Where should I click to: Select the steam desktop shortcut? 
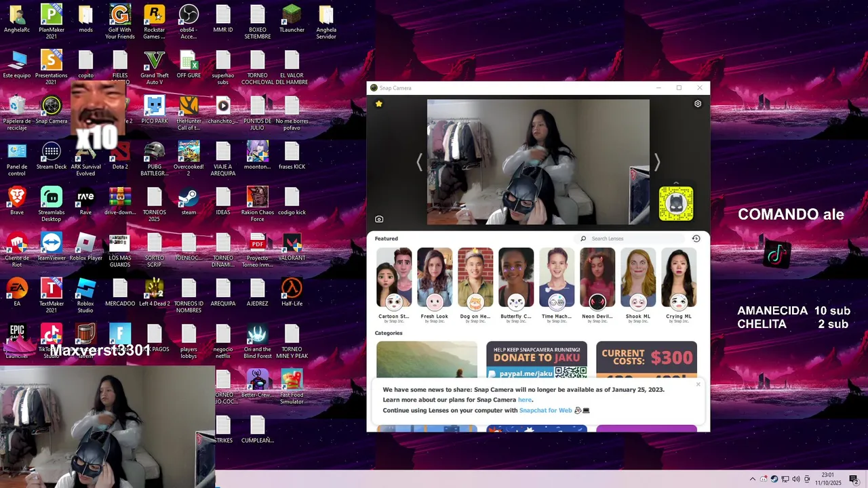tap(189, 201)
